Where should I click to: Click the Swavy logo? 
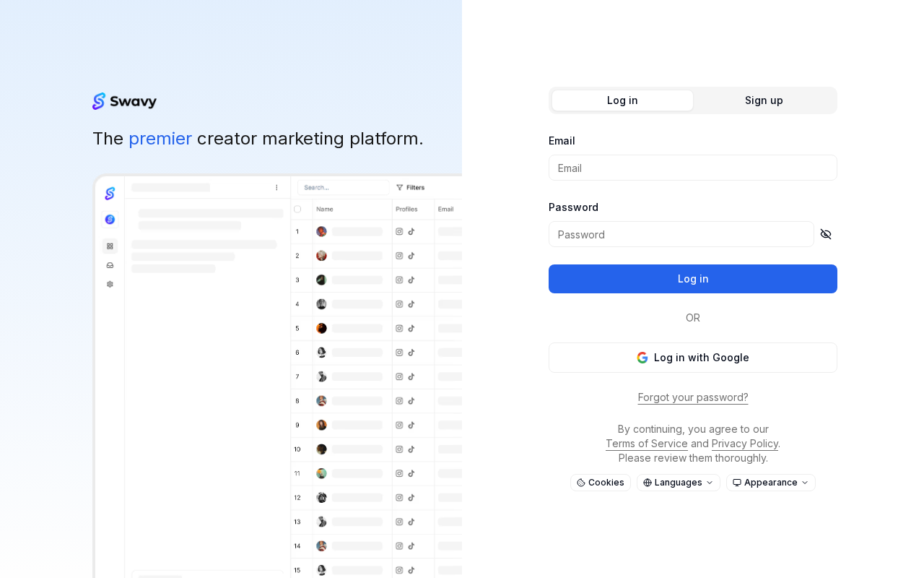point(124,101)
